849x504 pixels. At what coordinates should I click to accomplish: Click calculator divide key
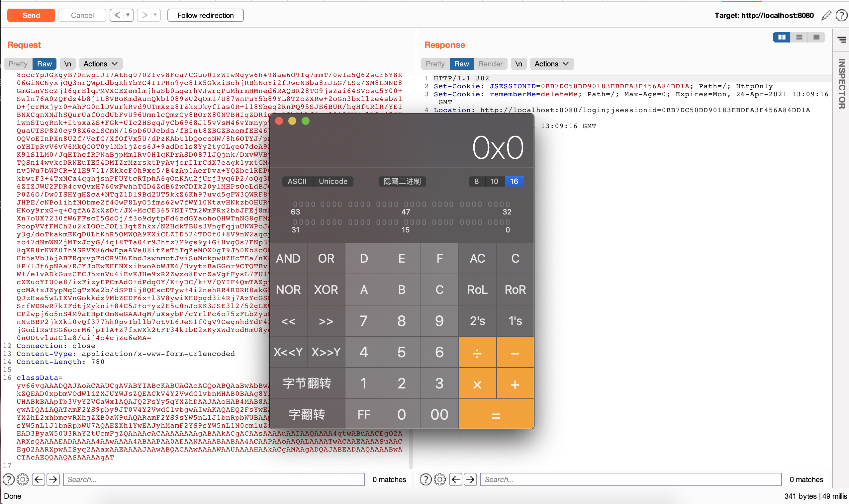click(x=477, y=352)
